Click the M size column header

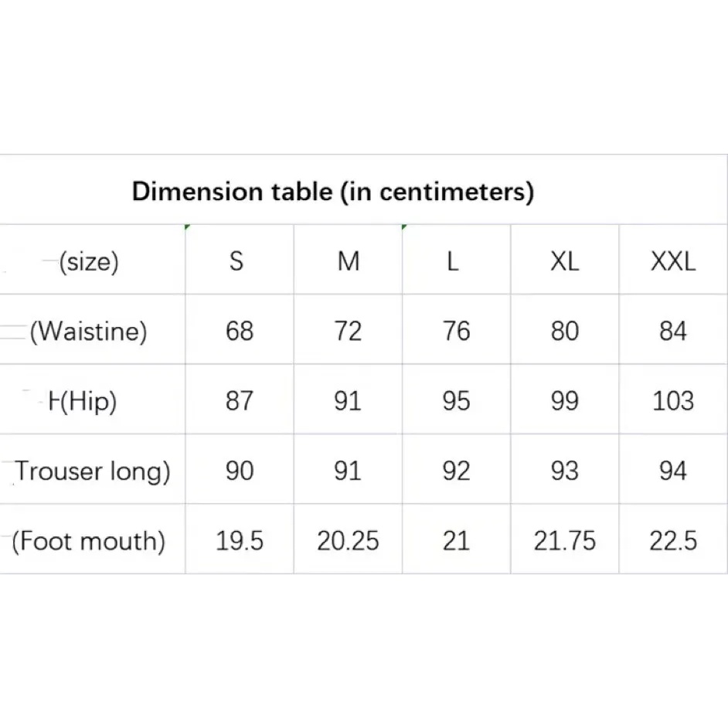coord(349,262)
